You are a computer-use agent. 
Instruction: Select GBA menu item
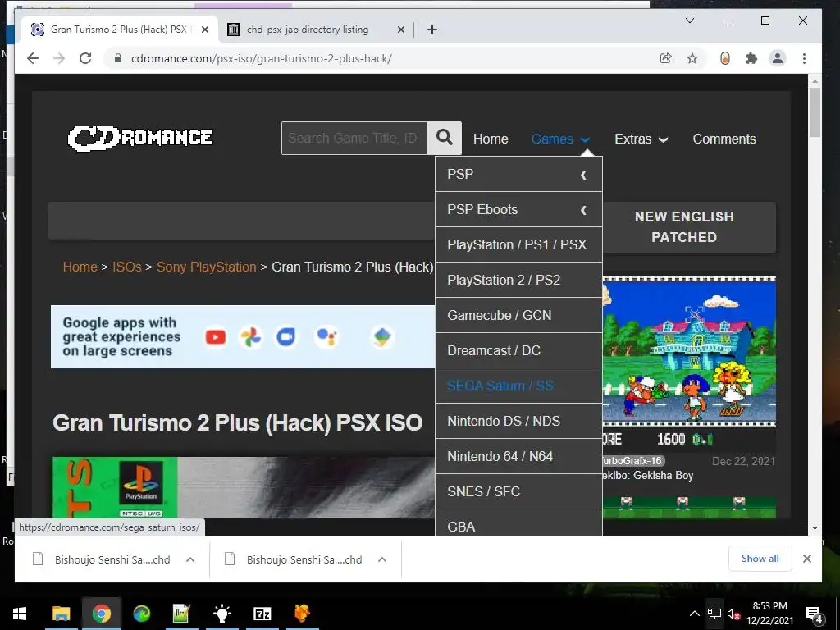pyautogui.click(x=518, y=523)
